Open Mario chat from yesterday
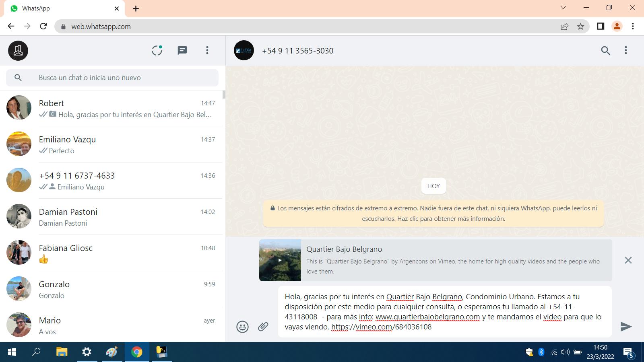This screenshot has height=362, width=644. tap(111, 325)
